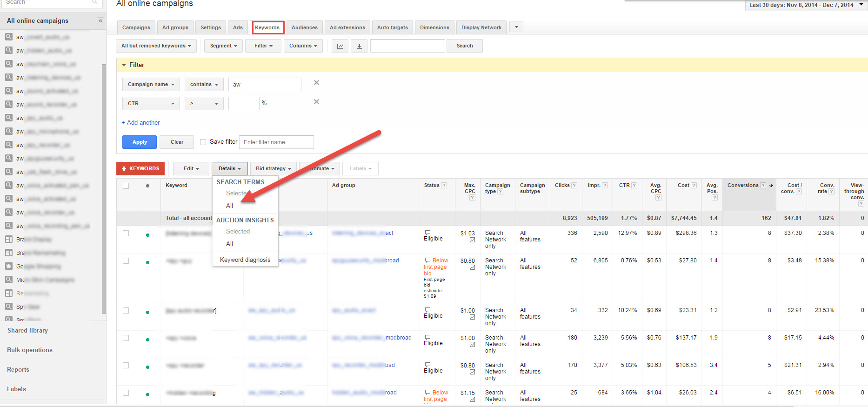Switch to the Ad groups tab
This screenshot has width=868, height=407.
[x=175, y=27]
